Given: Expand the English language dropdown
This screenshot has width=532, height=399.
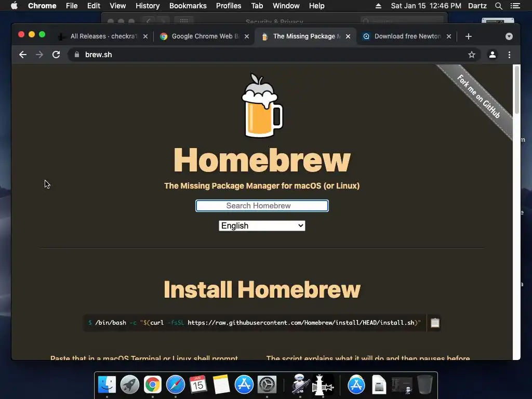Looking at the screenshot, I should 262,225.
